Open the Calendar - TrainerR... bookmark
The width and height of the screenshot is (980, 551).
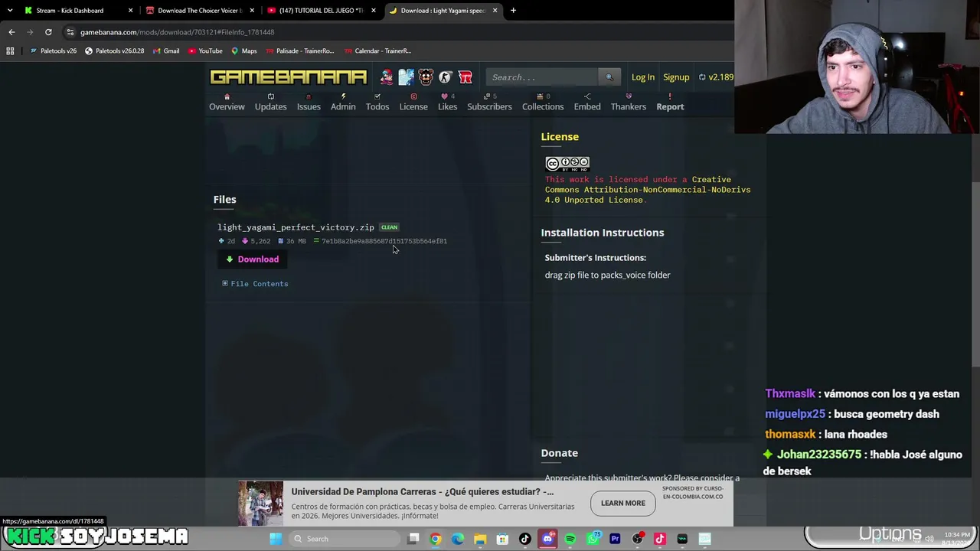pos(377,51)
